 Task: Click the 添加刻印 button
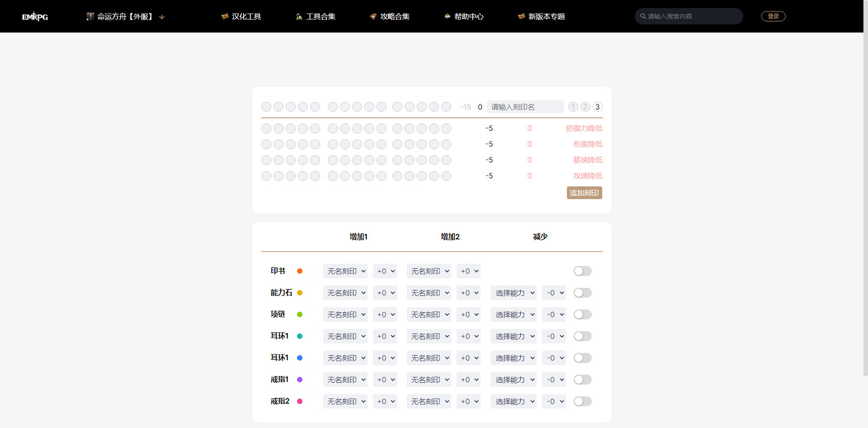[584, 192]
